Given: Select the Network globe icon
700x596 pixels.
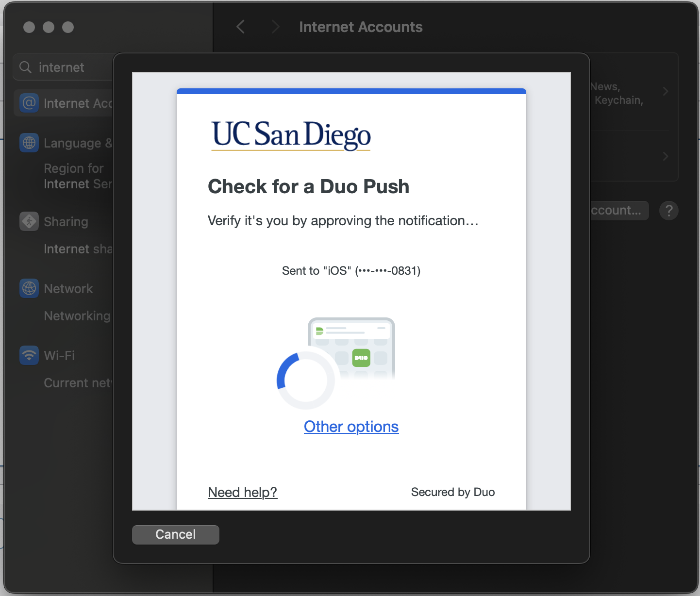Looking at the screenshot, I should (x=29, y=288).
